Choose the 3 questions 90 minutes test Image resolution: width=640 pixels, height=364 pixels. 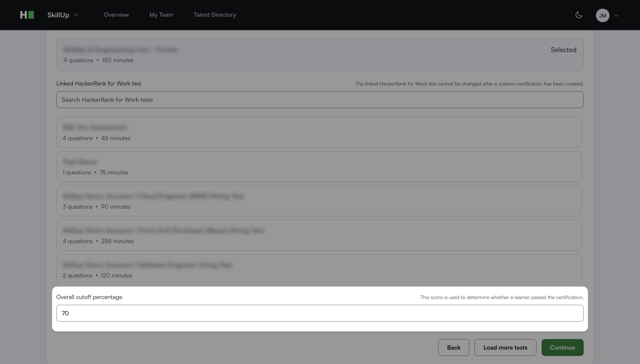319,201
